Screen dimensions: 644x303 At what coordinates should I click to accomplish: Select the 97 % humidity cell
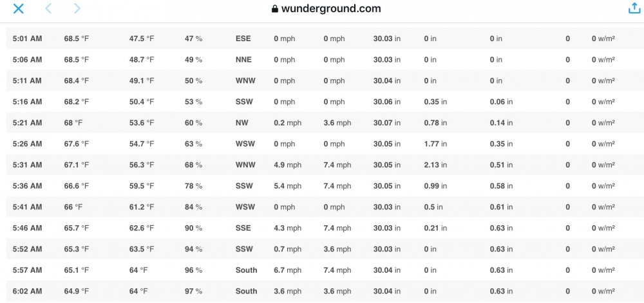[193, 291]
